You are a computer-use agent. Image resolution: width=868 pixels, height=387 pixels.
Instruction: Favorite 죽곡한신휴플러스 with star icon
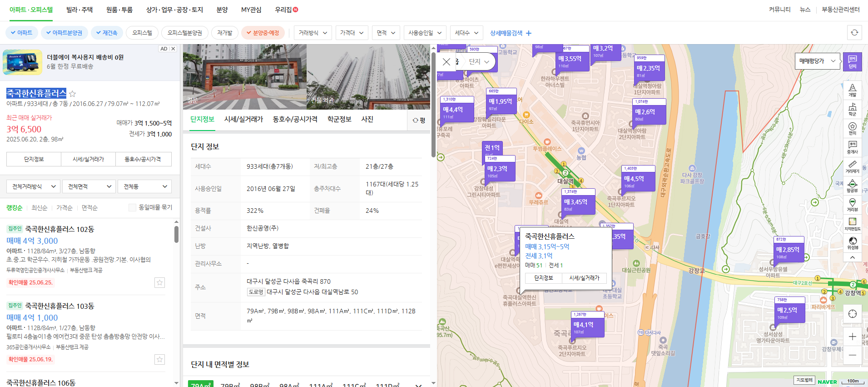point(72,94)
